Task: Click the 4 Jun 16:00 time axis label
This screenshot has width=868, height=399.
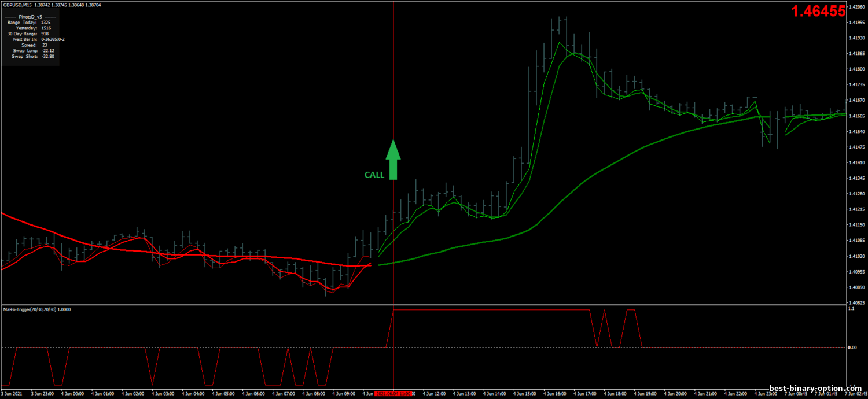Action: coord(556,393)
